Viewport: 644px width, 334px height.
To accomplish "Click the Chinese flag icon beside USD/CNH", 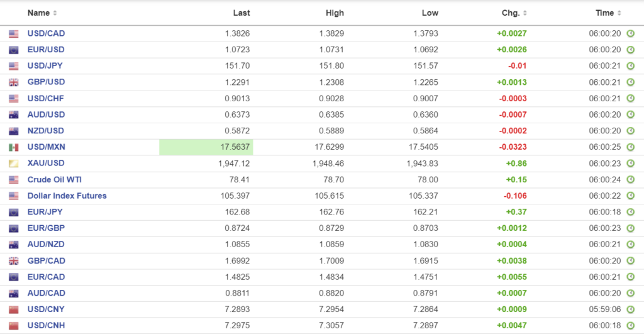I will pos(13,326).
